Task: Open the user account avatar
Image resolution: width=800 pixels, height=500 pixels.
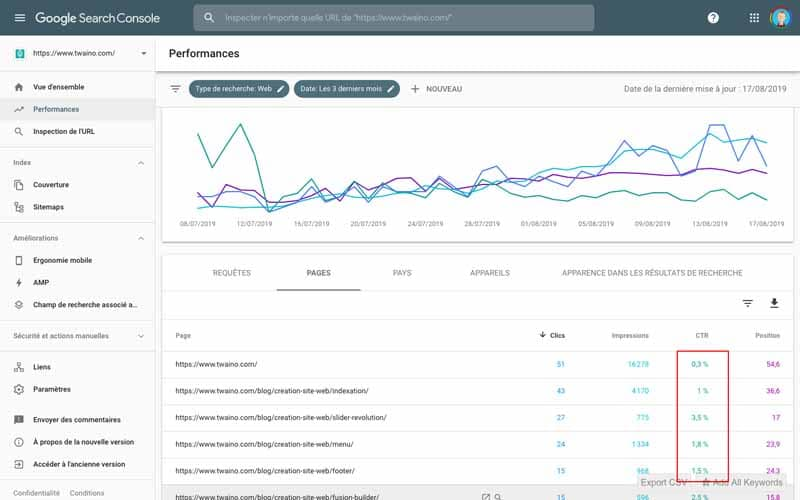Action: (x=781, y=18)
